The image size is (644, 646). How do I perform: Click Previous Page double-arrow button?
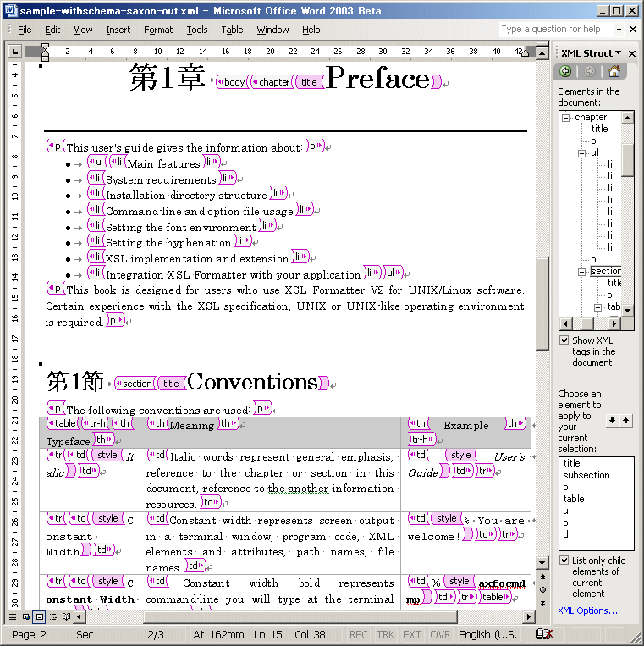tap(542, 577)
